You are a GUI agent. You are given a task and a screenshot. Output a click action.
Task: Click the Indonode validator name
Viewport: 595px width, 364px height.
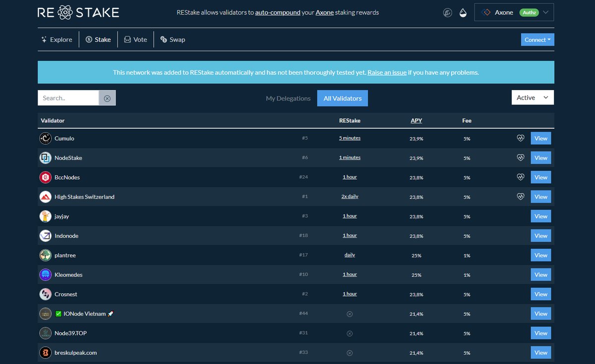(66, 236)
